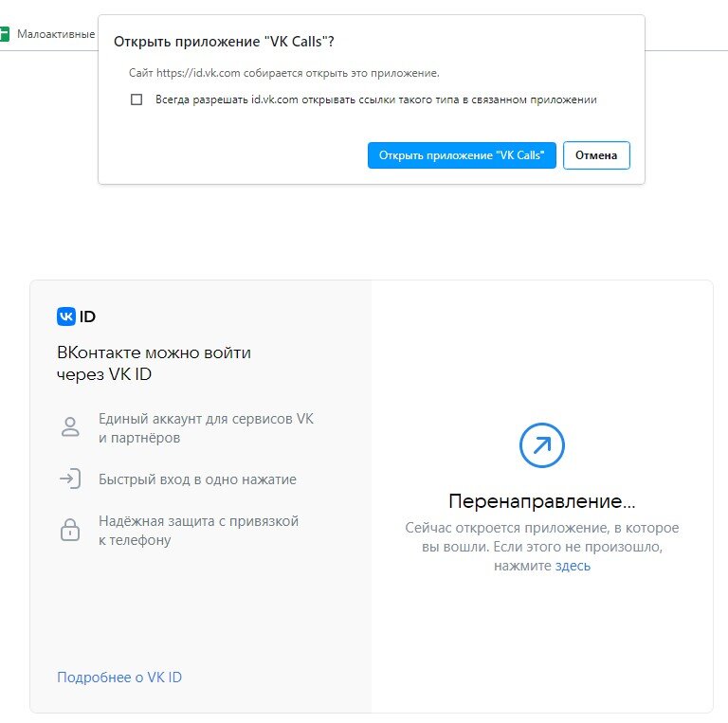Click the redirect arrow circle icon
The height and width of the screenshot is (723, 728).
coord(542,445)
